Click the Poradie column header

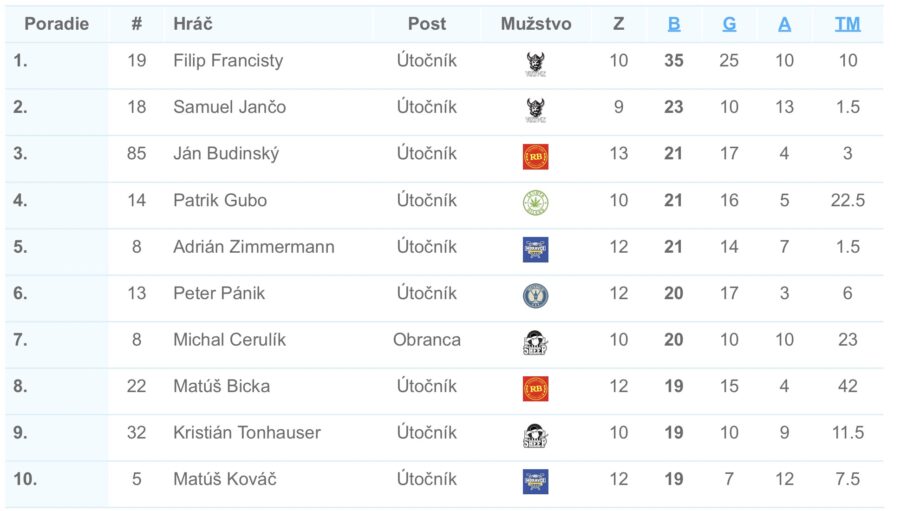click(x=56, y=24)
